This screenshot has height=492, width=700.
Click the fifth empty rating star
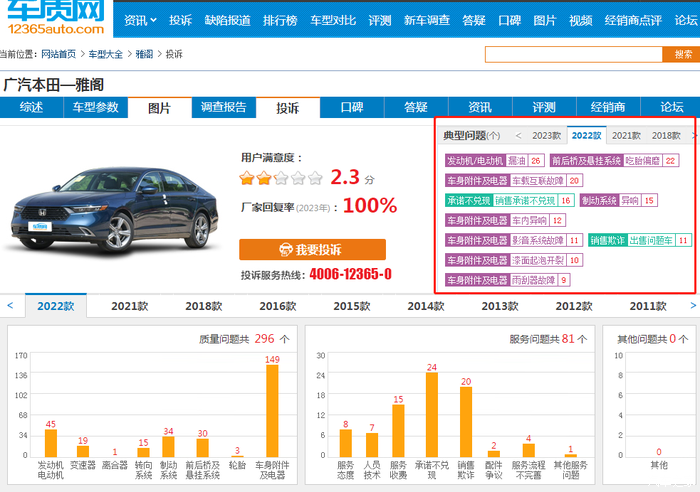coord(315,179)
